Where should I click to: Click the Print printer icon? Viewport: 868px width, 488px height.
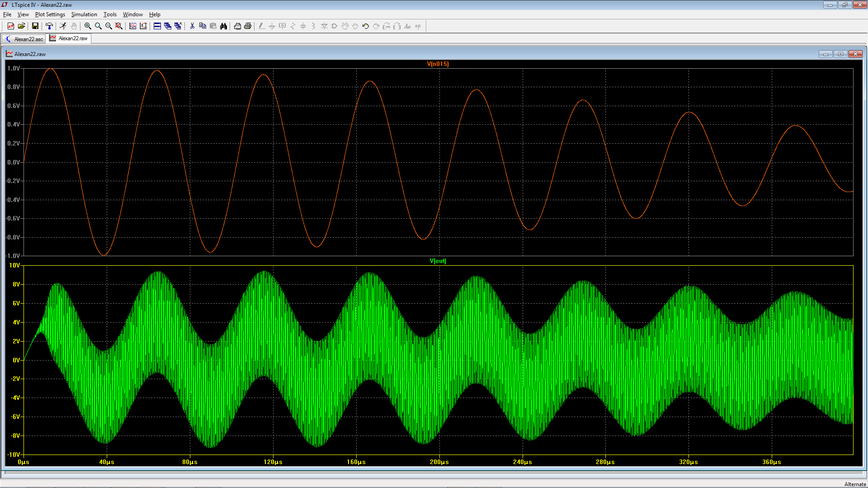coord(248,26)
